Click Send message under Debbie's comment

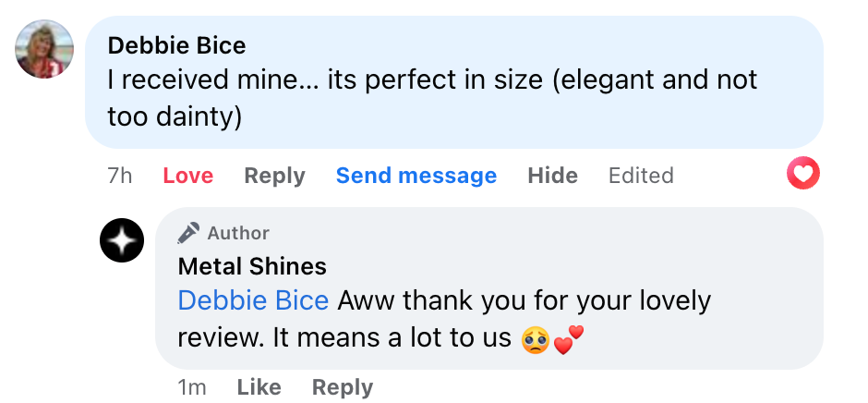pyautogui.click(x=416, y=176)
